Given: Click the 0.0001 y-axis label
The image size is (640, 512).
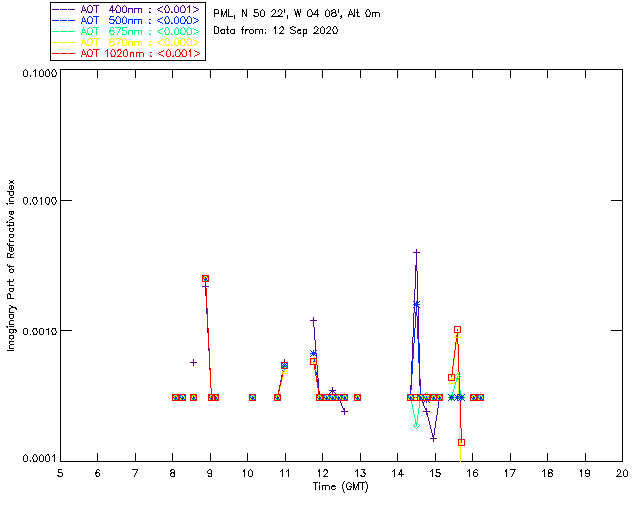Looking at the screenshot, I should 39,458.
